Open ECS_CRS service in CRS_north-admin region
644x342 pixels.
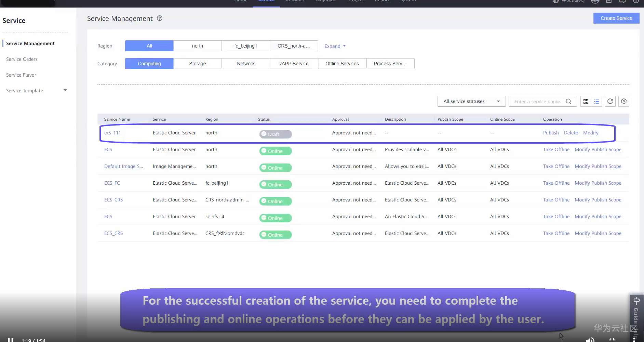113,200
